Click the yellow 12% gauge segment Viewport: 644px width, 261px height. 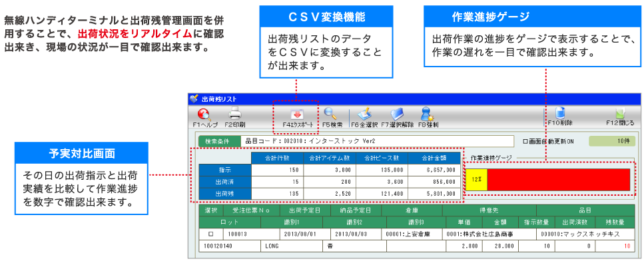[x=476, y=180]
